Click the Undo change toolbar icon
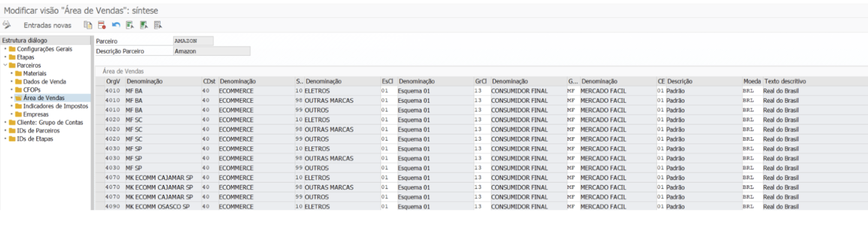 (116, 25)
